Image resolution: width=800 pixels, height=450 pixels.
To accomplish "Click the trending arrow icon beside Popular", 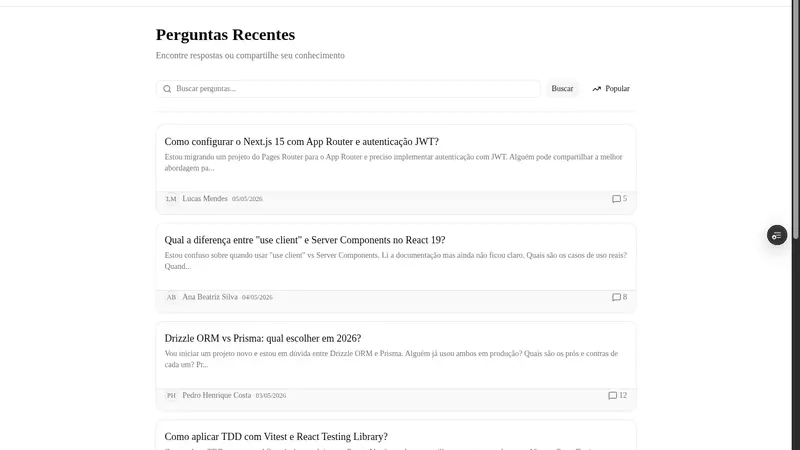I will click(596, 89).
